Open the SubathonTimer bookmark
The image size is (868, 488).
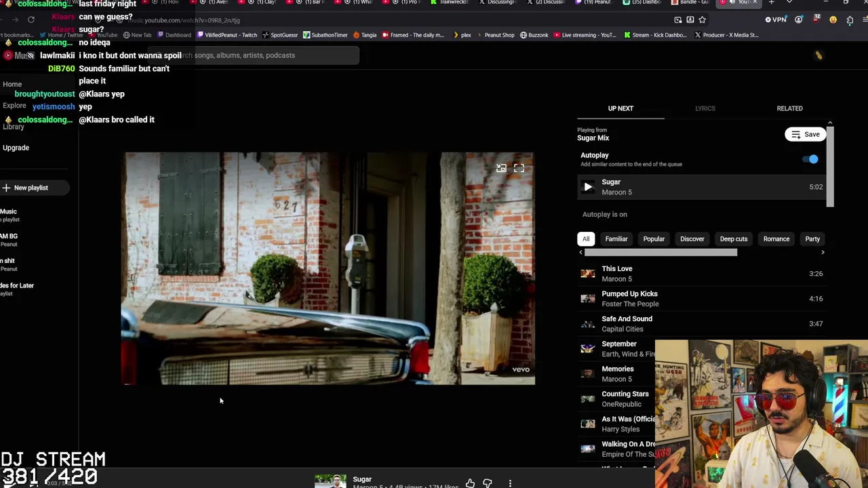325,35
